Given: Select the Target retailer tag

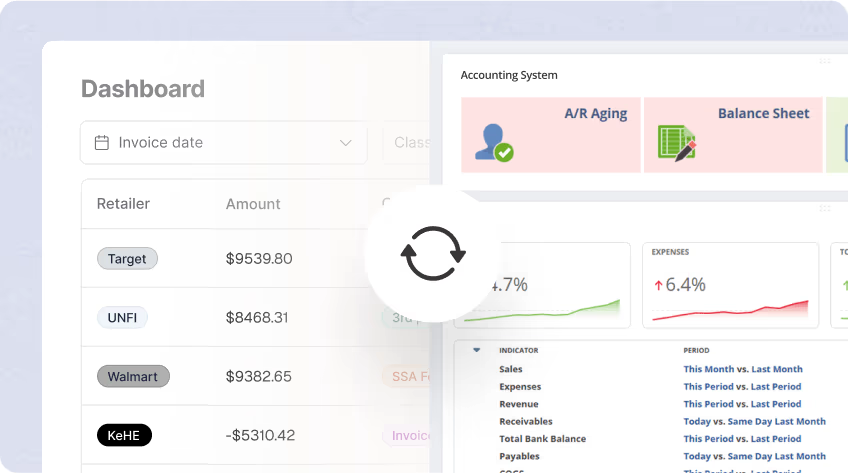Looking at the screenshot, I should tap(127, 258).
